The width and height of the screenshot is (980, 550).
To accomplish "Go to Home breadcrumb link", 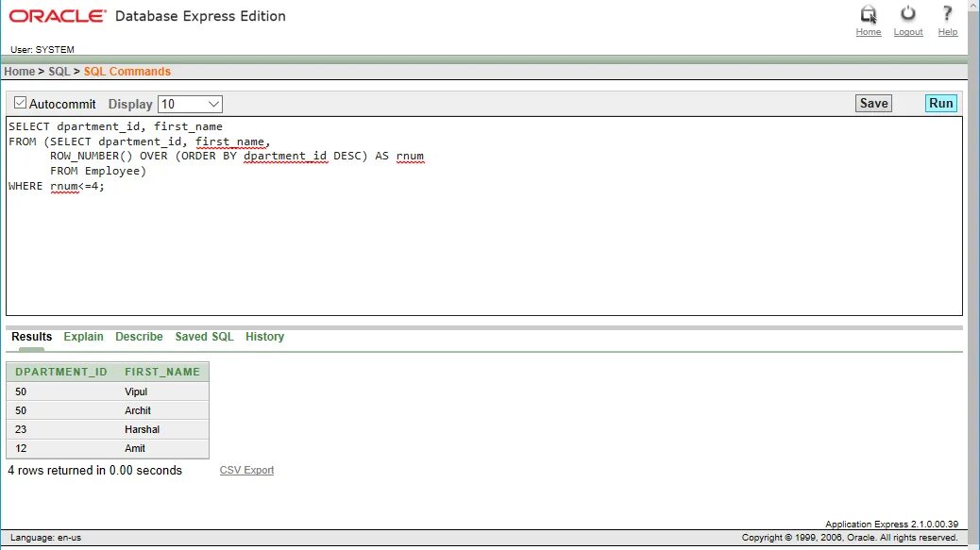I will [x=20, y=71].
